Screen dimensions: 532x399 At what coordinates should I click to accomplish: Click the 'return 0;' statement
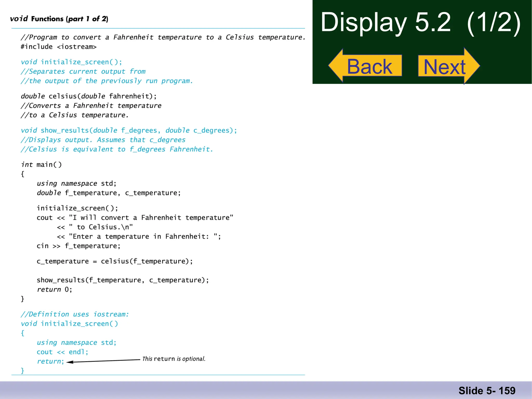(55, 290)
